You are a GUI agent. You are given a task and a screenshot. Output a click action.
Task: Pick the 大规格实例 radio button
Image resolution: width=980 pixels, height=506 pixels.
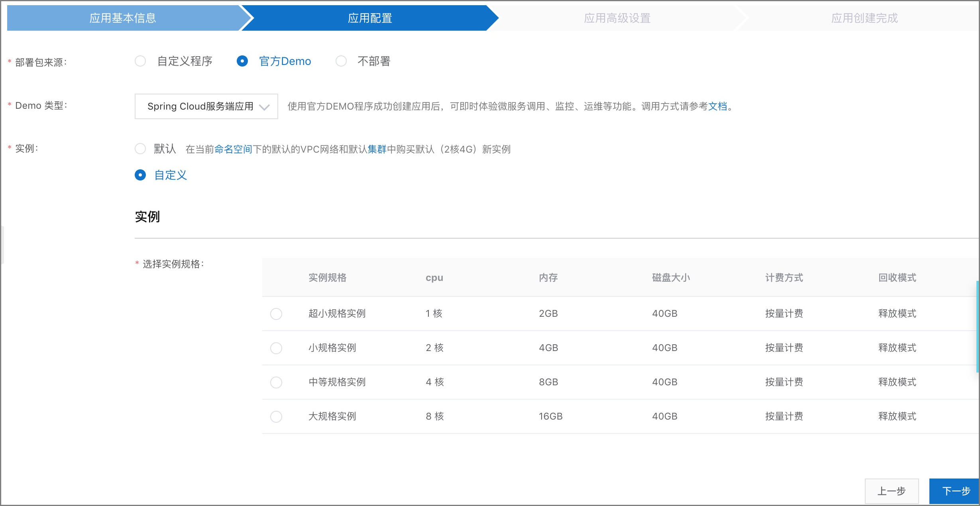[x=276, y=417]
